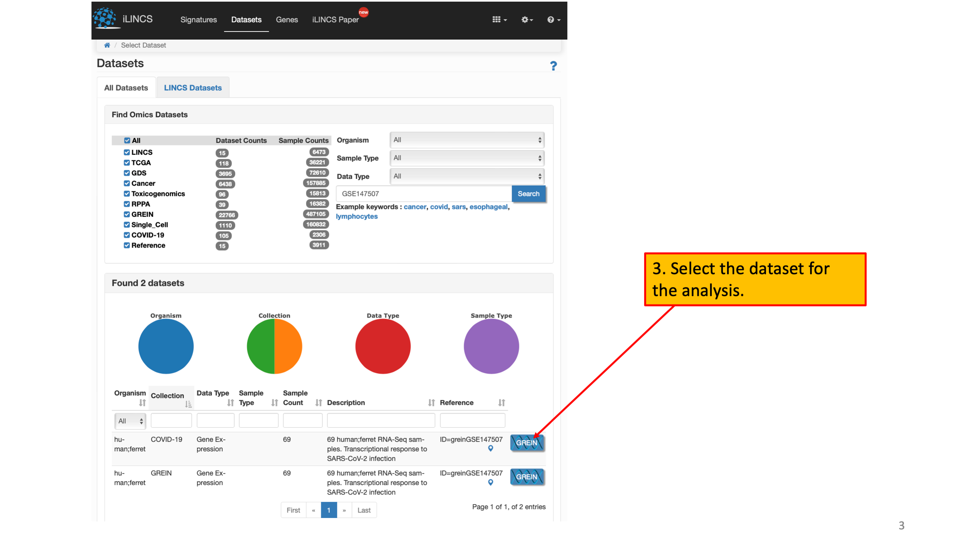Switch to the All Datasets tab
Screen dimensions: 980x551
(126, 88)
